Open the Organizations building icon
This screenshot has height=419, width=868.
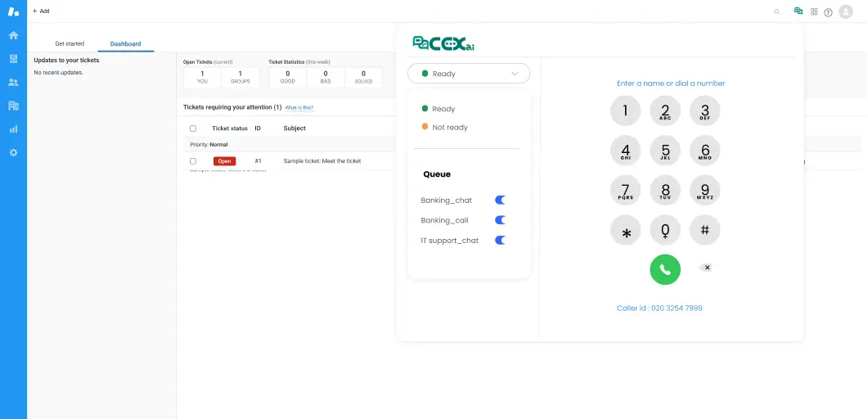[x=13, y=106]
